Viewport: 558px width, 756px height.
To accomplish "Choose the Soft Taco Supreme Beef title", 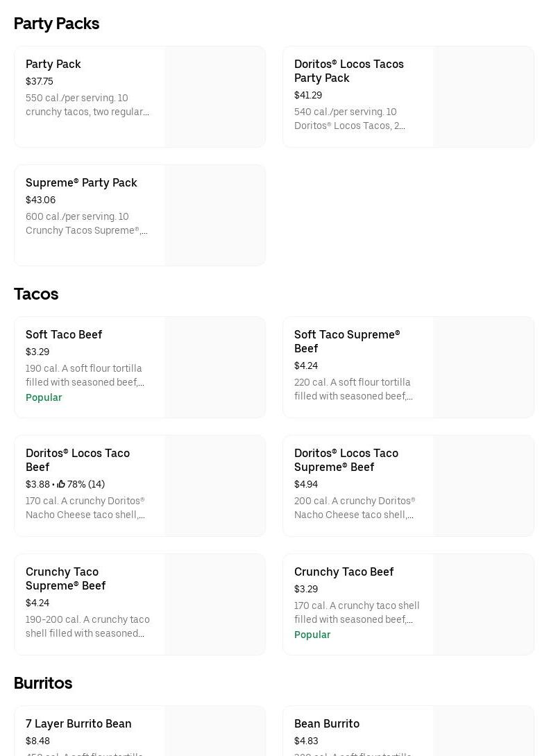I will (x=346, y=341).
